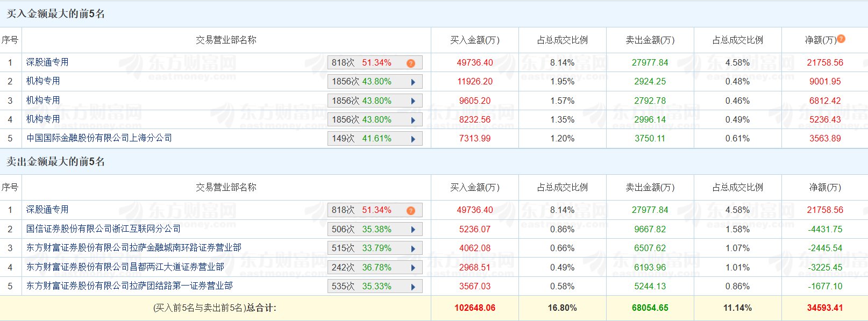The width and height of the screenshot is (868, 321).
Task: Expand arrow in 昌都两江大道证券营业部 row
Action: point(413,268)
